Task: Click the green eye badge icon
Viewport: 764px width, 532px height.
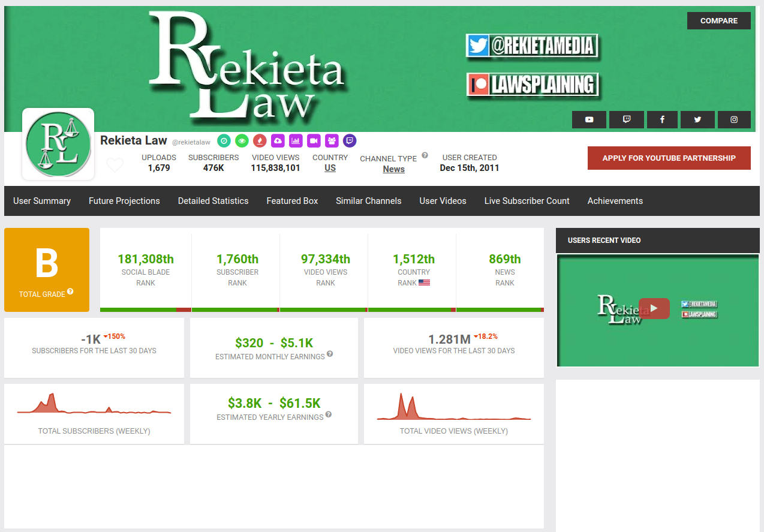Action: point(242,141)
